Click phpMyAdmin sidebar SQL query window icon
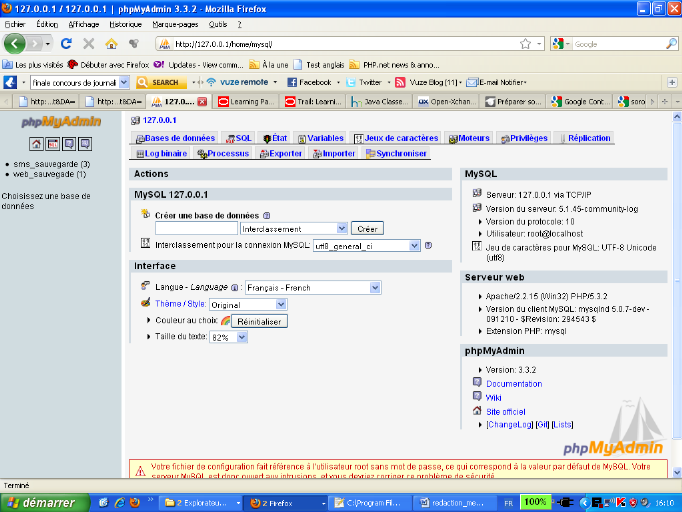The height and width of the screenshot is (512, 682). (x=53, y=144)
